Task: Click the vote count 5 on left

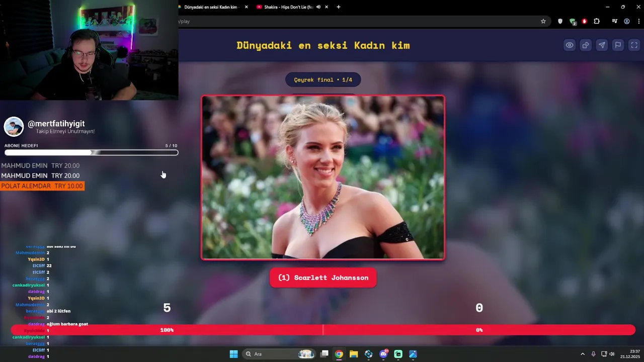Action: pyautogui.click(x=167, y=308)
